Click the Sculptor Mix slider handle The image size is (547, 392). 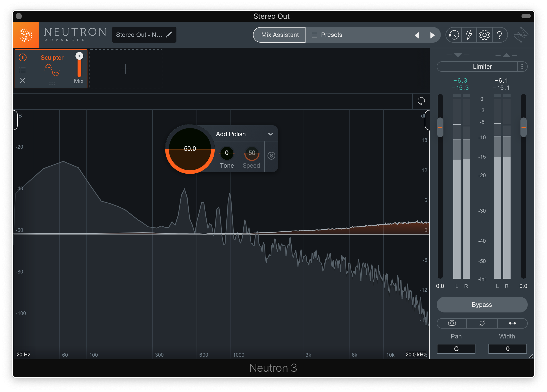point(79,56)
